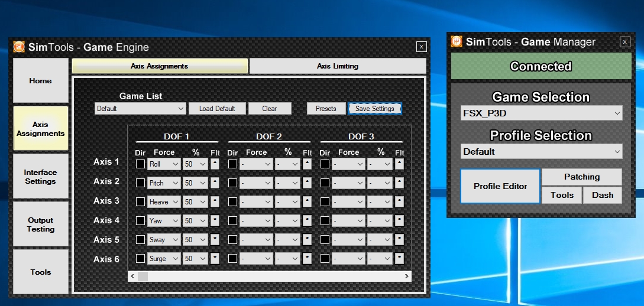Click the Load Default button
Image resolution: width=644 pixels, height=306 pixels.
click(x=217, y=109)
